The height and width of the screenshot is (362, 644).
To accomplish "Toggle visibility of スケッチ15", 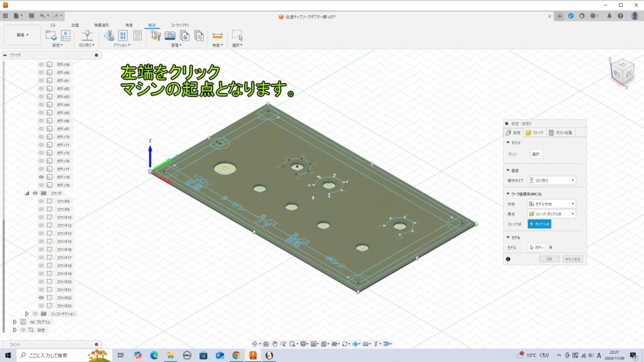I will pos(41,241).
